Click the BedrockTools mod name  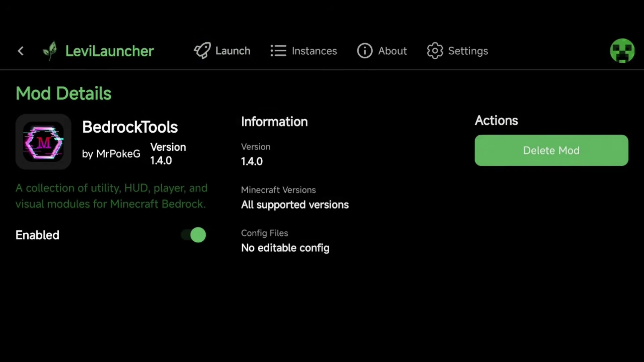tap(130, 127)
